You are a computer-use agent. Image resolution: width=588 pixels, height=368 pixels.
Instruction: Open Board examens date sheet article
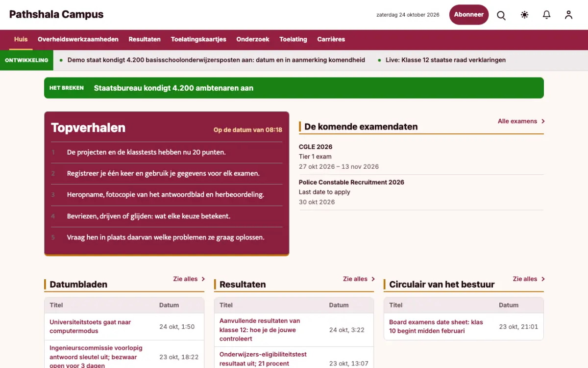[436, 327]
